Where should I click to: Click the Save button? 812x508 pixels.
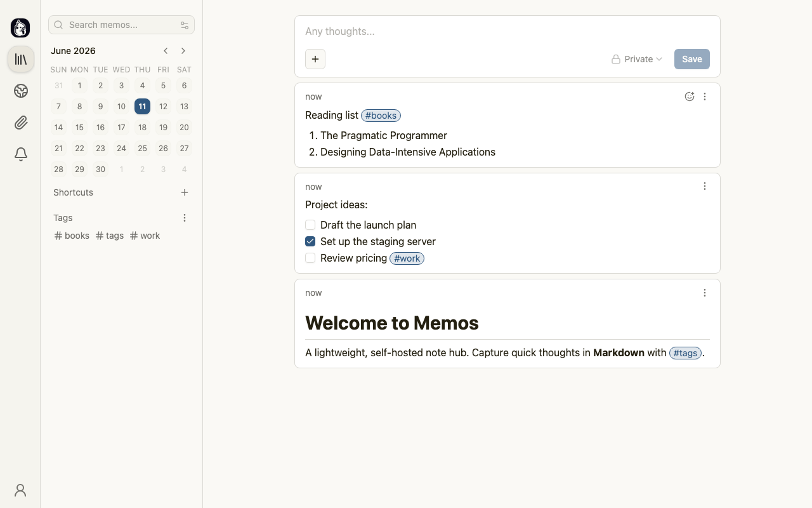click(x=692, y=59)
